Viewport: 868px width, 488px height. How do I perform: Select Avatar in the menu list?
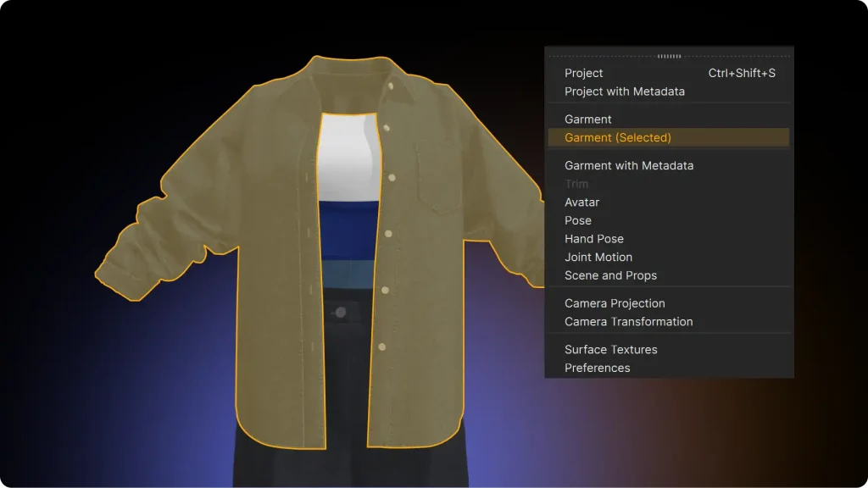coord(582,202)
